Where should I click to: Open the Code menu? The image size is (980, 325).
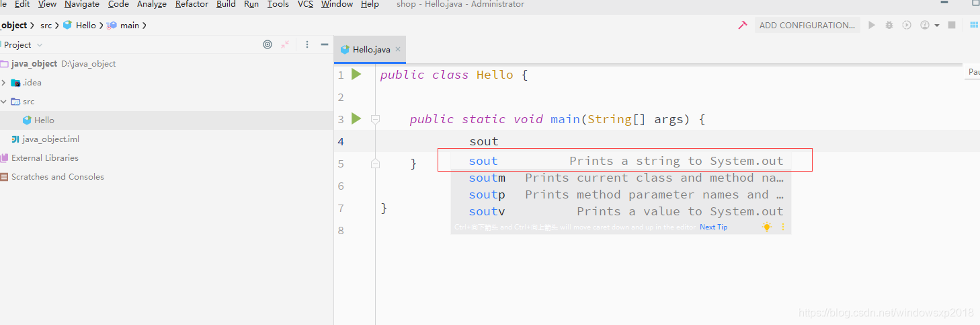pos(118,4)
